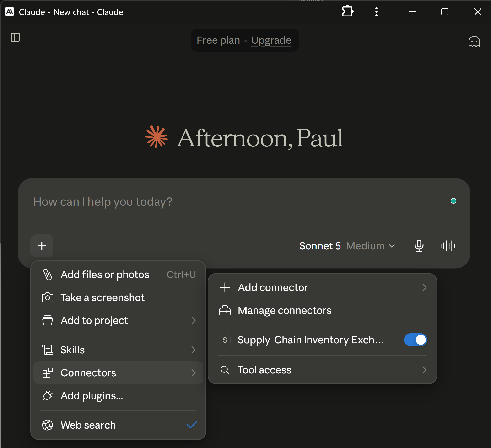
Task: Start dictation with the microphone icon
Action: [419, 246]
